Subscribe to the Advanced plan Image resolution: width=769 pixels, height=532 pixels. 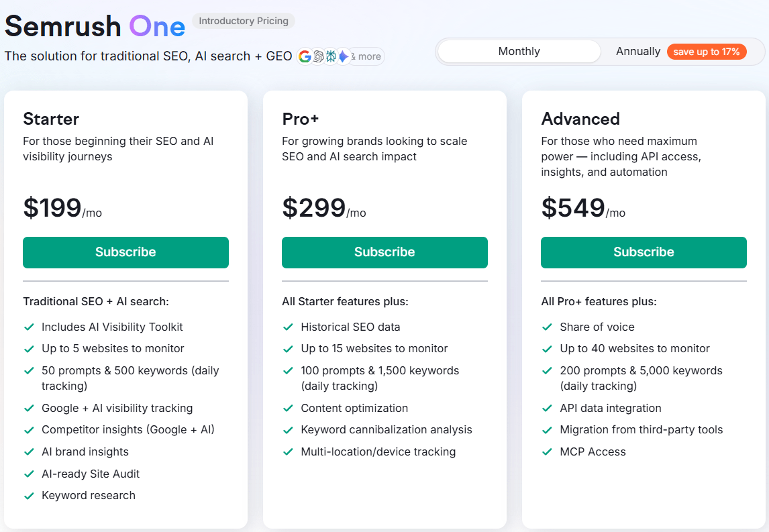(644, 252)
